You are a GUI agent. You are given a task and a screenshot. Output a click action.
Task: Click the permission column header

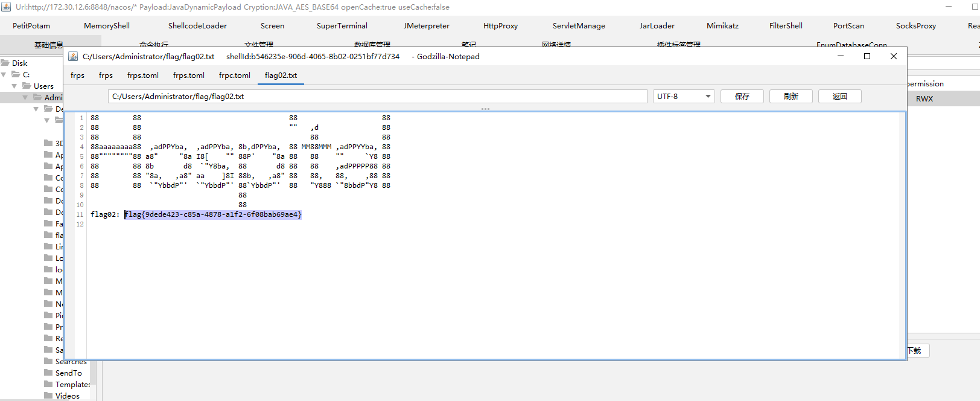pos(925,84)
